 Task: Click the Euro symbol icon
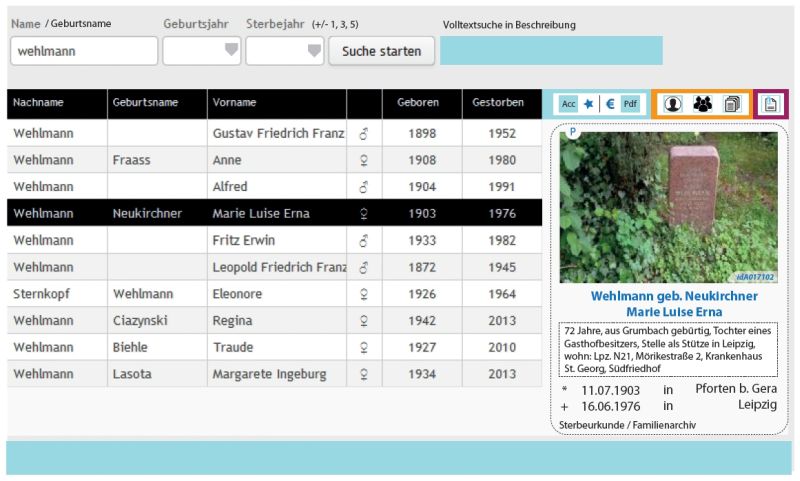[x=609, y=103]
